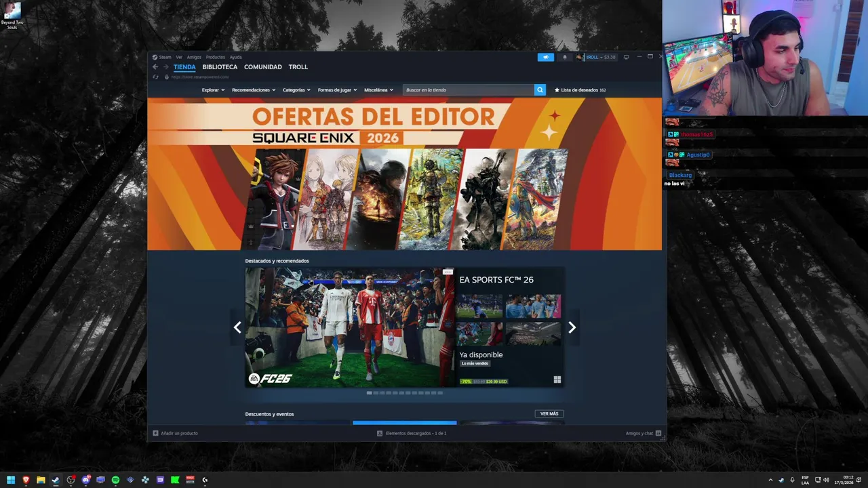Open the Ver menu

click(179, 57)
